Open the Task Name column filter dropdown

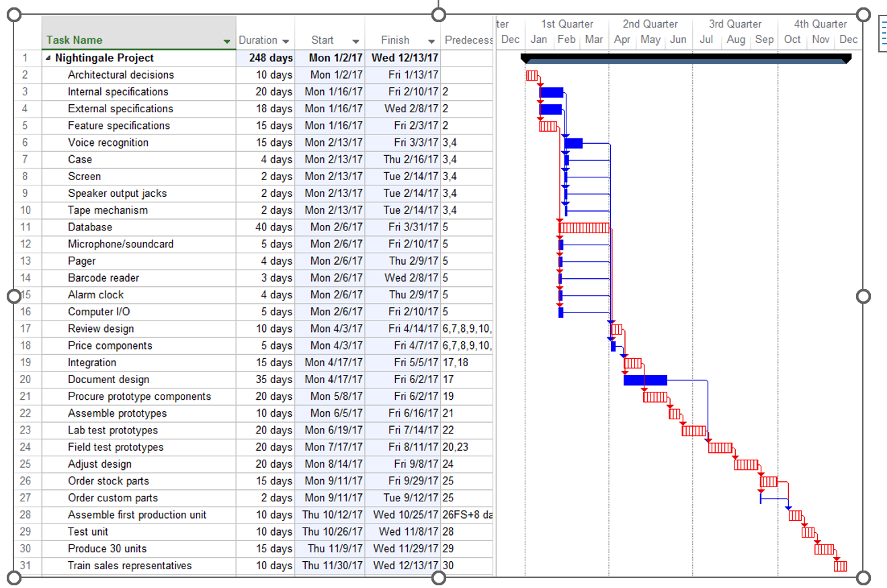[226, 42]
